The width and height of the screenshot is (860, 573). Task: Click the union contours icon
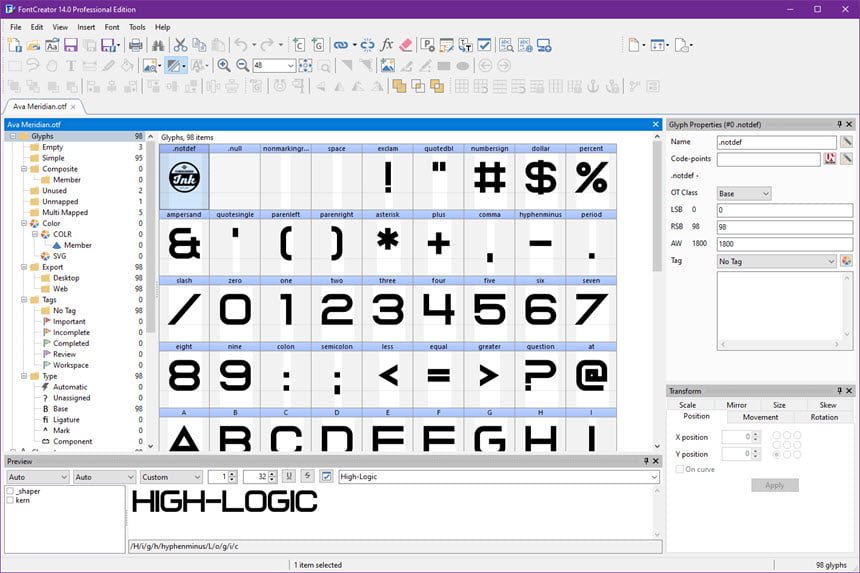coord(399,86)
